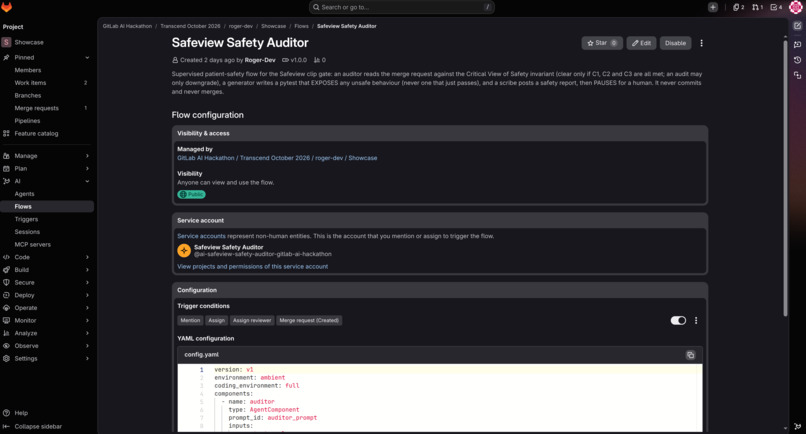Expand the Plan section chevron
Image resolution: width=806 pixels, height=434 pixels.
click(87, 169)
